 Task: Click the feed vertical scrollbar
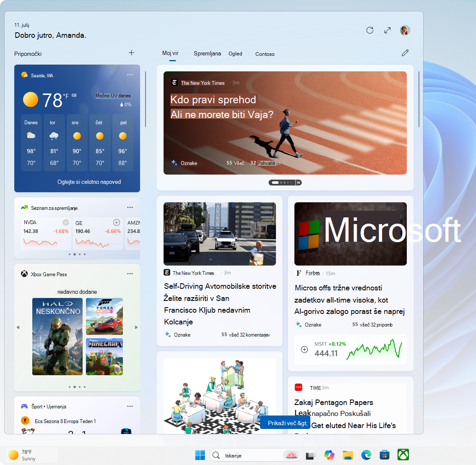pos(419,99)
